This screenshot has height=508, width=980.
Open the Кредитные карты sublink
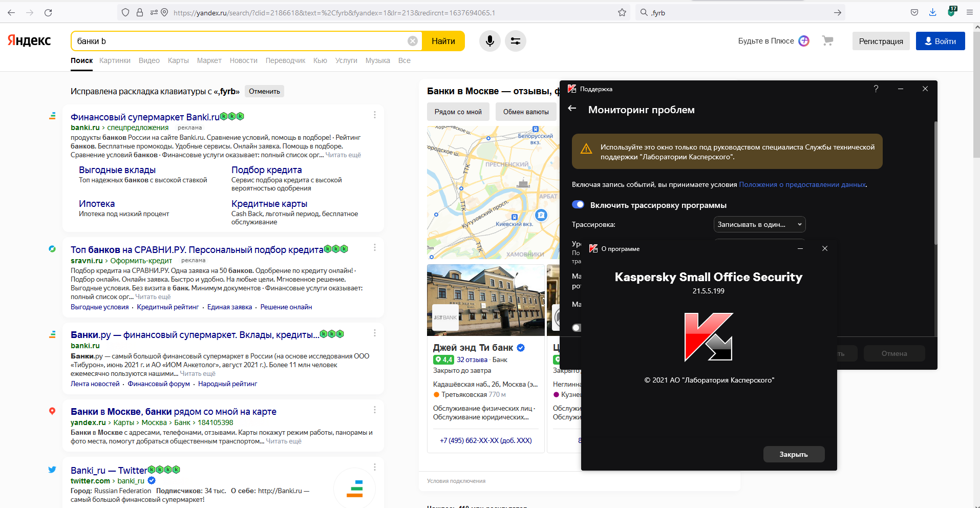(269, 203)
